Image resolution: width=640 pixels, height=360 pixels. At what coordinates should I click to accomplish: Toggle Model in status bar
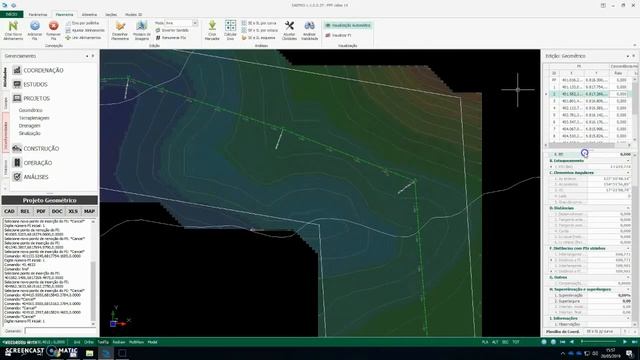[x=152, y=342]
